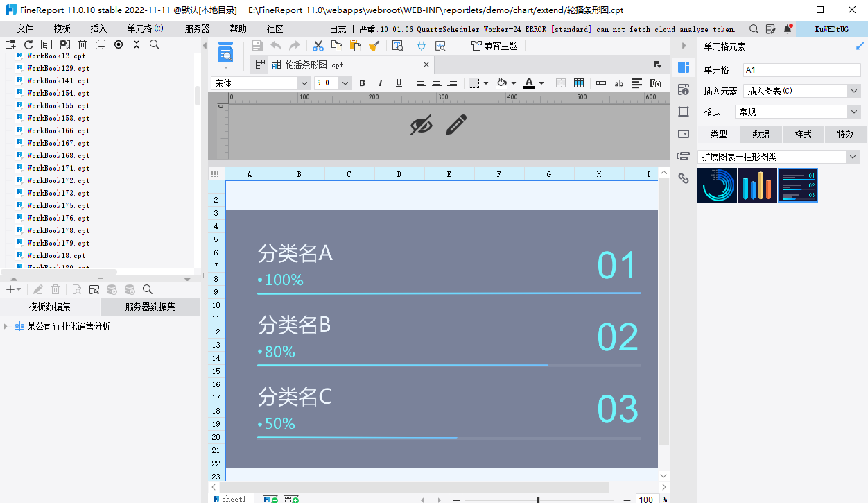Click the font color A swatch

click(x=529, y=83)
